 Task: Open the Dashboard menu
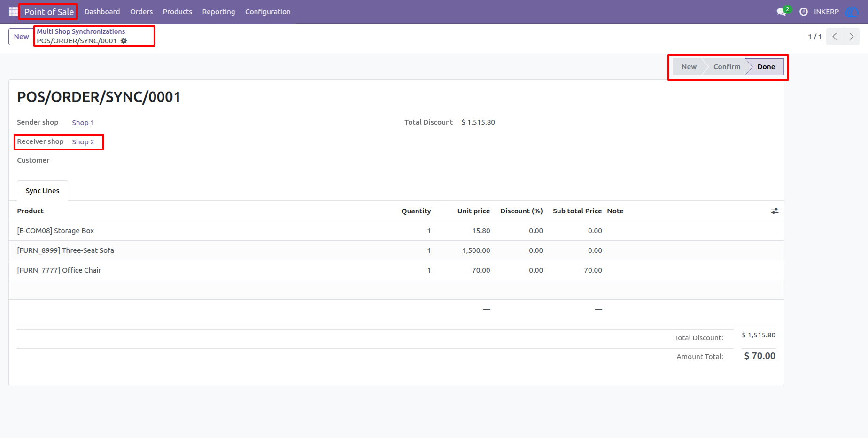102,12
